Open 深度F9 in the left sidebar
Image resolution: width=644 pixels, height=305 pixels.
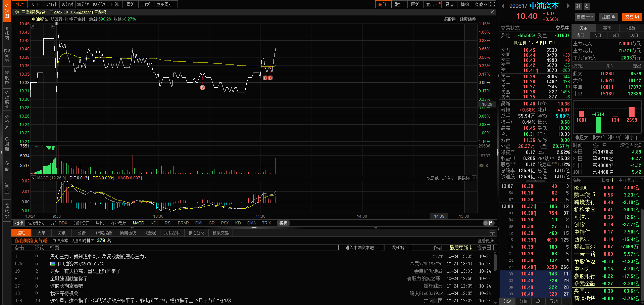pos(7,78)
